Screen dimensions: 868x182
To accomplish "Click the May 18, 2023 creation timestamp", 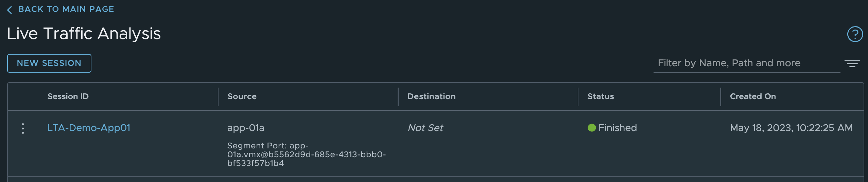I will 791,128.
